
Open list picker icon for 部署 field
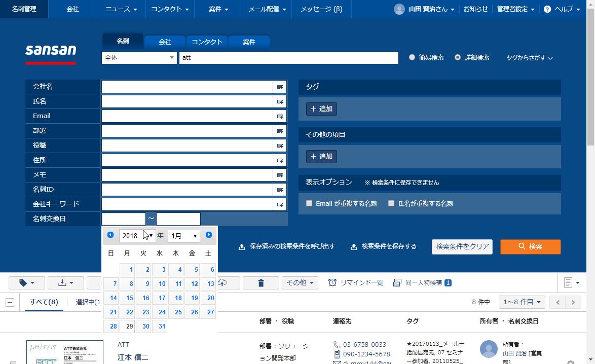(x=280, y=131)
